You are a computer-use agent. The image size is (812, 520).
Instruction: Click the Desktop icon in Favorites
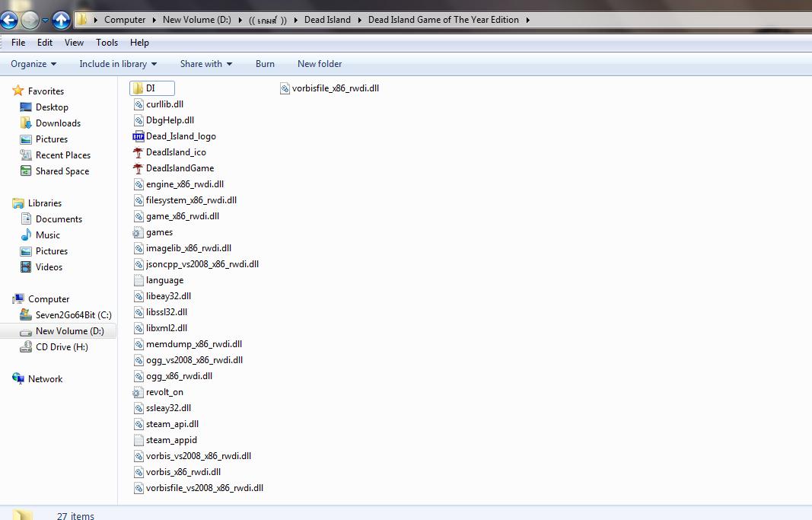(25, 107)
